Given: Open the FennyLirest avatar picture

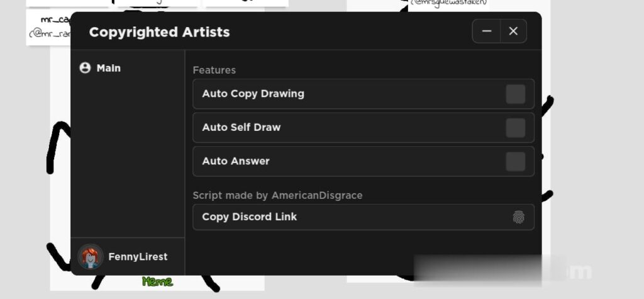Looking at the screenshot, I should [91, 257].
